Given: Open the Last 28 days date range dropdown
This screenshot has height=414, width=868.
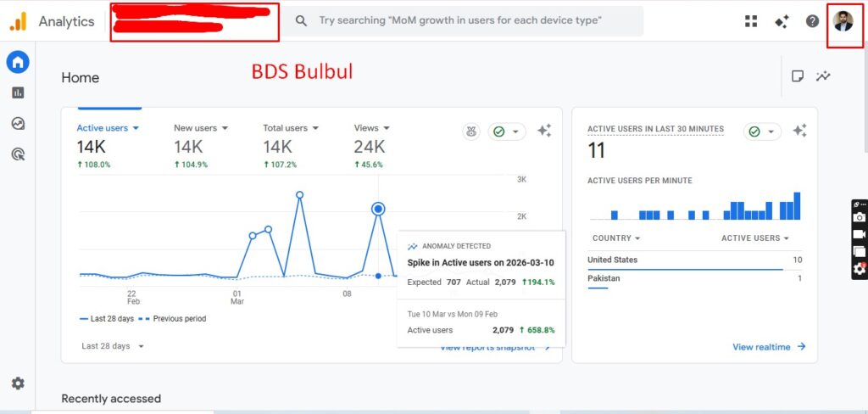Looking at the screenshot, I should [x=113, y=346].
